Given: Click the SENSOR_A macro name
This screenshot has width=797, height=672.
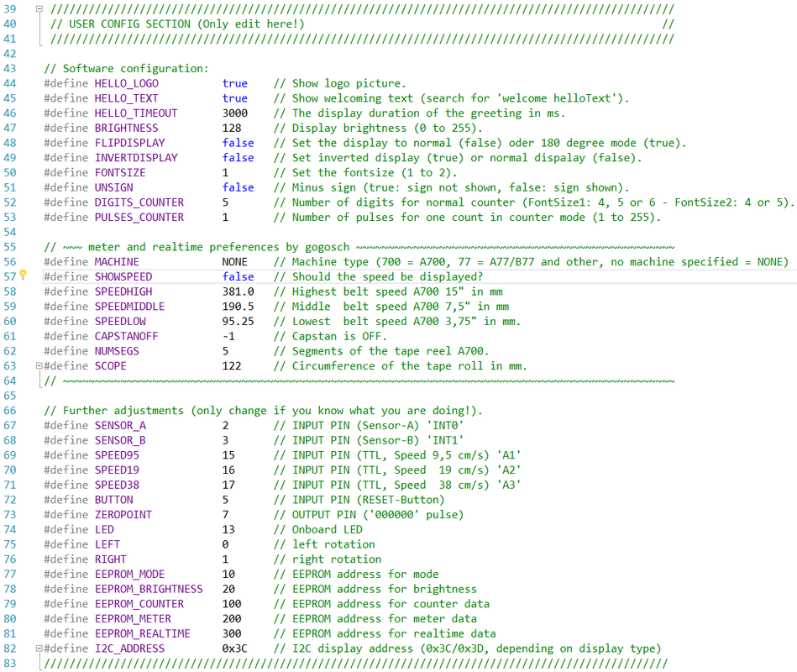Looking at the screenshot, I should pyautogui.click(x=120, y=426).
